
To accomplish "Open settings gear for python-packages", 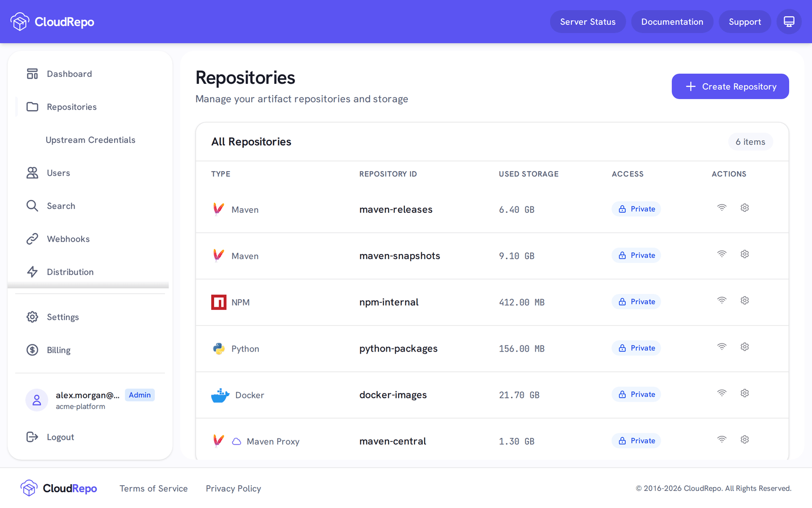I will coord(745,347).
